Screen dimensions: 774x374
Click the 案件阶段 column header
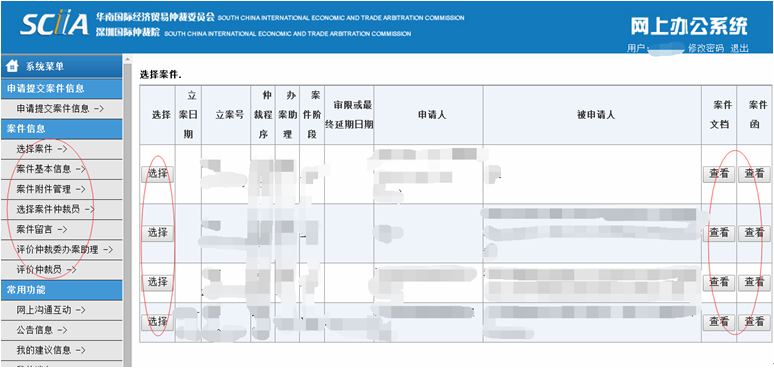[312, 115]
